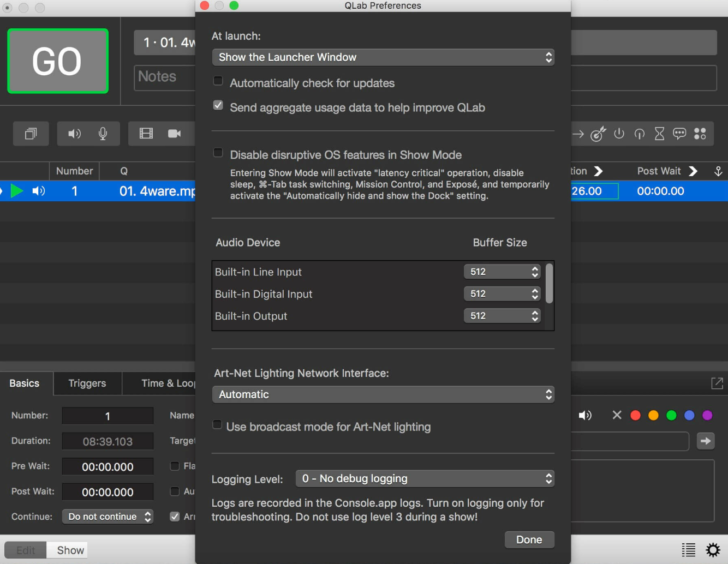Screen dimensions: 728x564
Task: Toggle the cue list sidebar icon
Action: (x=689, y=550)
